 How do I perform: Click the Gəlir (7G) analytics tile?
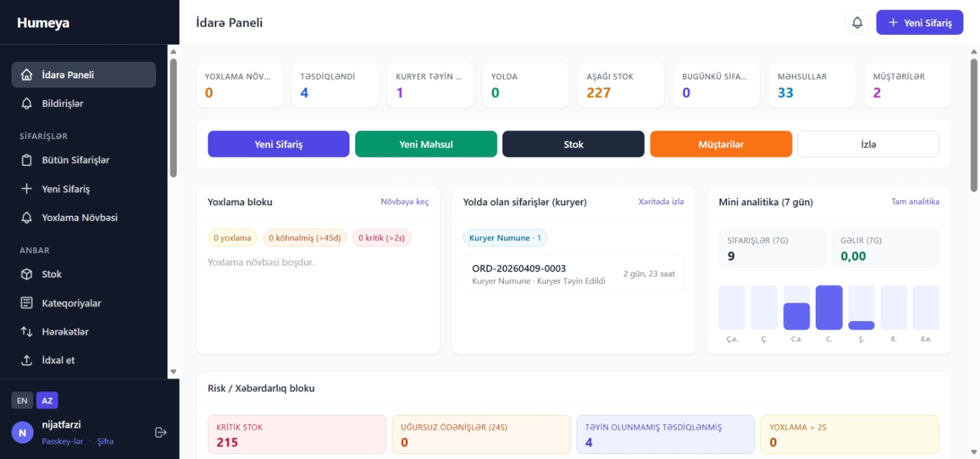coord(885,248)
